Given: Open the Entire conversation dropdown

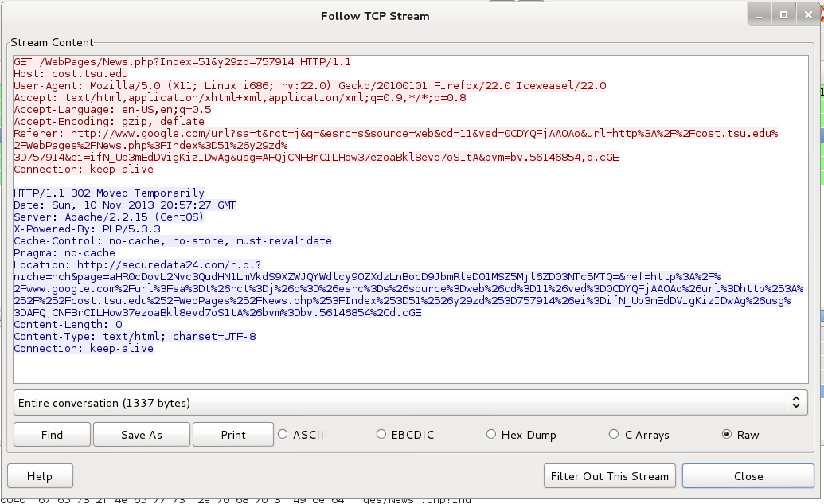Looking at the screenshot, I should point(410,403).
